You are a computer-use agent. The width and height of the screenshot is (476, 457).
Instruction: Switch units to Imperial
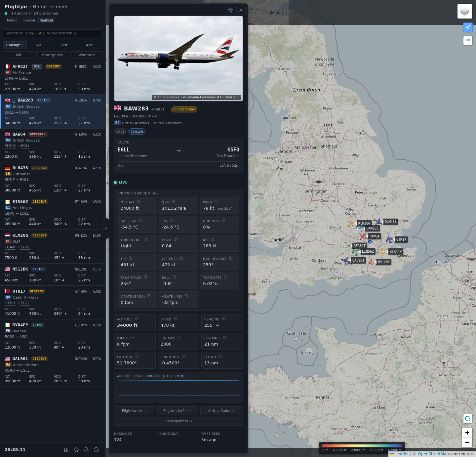pos(28,21)
